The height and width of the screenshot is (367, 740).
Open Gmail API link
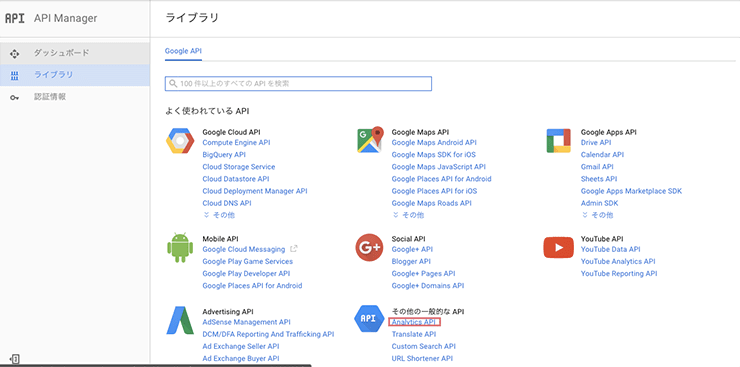coord(597,167)
